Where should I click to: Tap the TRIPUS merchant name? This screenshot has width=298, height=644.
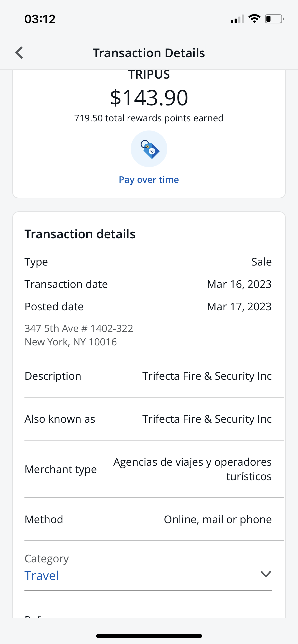[149, 75]
